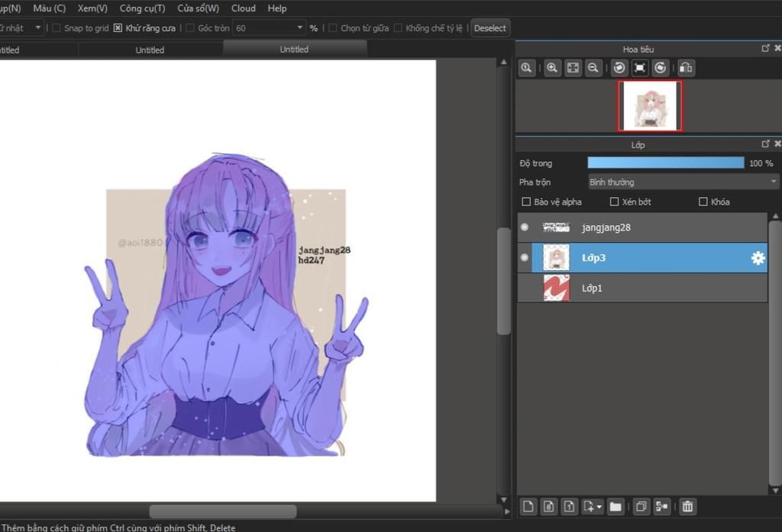Adjust the Độ trong opacity slider
Screen dimensions: 782x532
coord(666,163)
